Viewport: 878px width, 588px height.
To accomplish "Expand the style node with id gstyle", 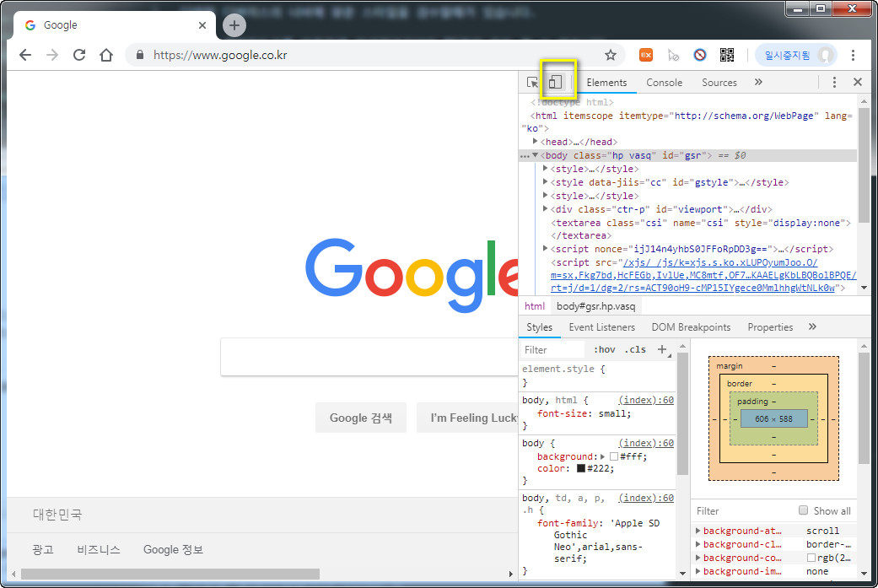I will (x=546, y=182).
